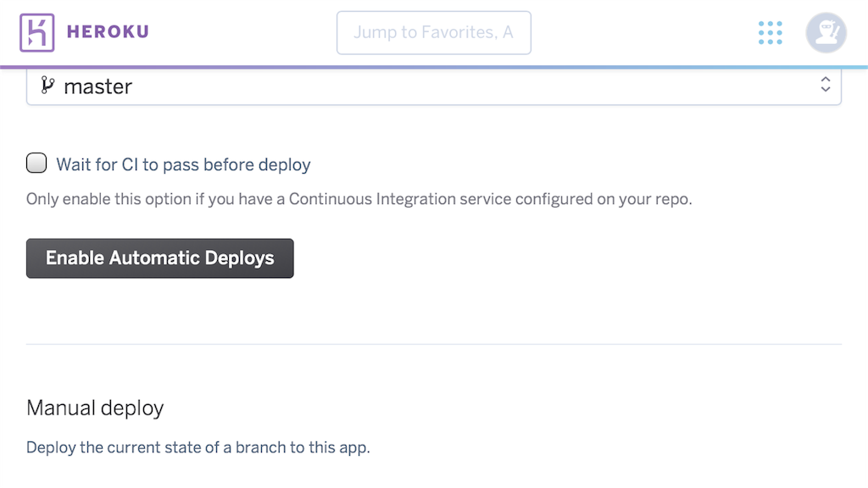The height and width of the screenshot is (488, 868).
Task: Open the user account avatar menu
Action: (826, 32)
